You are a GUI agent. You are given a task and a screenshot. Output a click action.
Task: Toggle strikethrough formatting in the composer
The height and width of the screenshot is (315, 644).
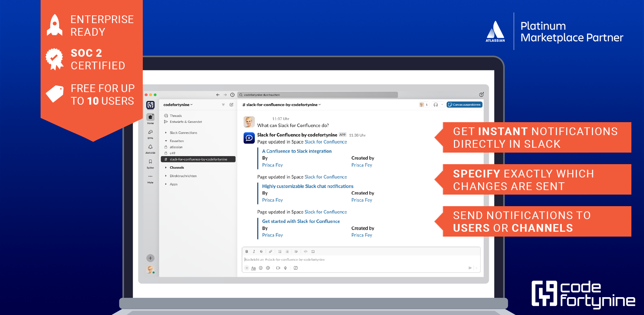(x=261, y=251)
